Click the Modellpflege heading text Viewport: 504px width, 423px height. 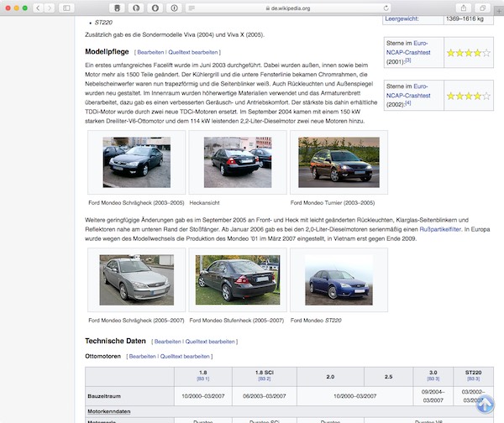pos(107,52)
